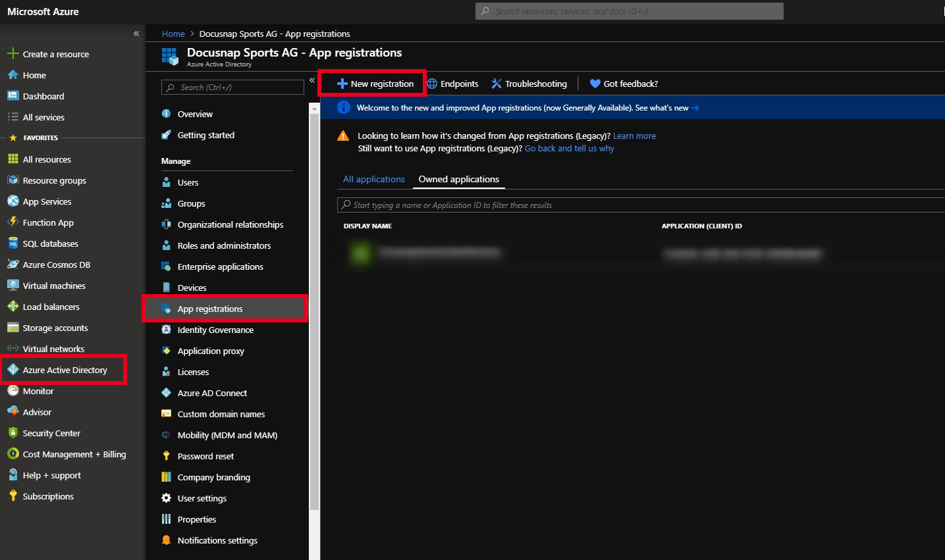Click the Learn more link

pyautogui.click(x=634, y=136)
